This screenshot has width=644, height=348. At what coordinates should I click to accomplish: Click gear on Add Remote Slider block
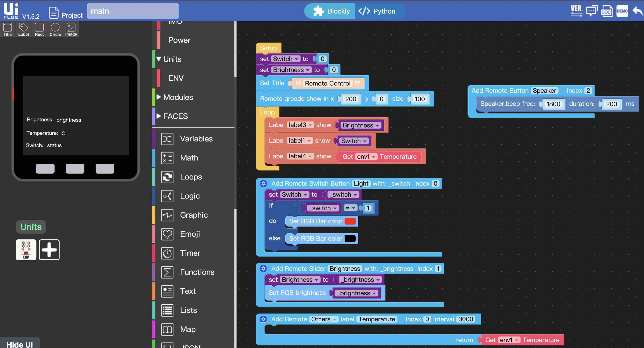click(x=263, y=269)
